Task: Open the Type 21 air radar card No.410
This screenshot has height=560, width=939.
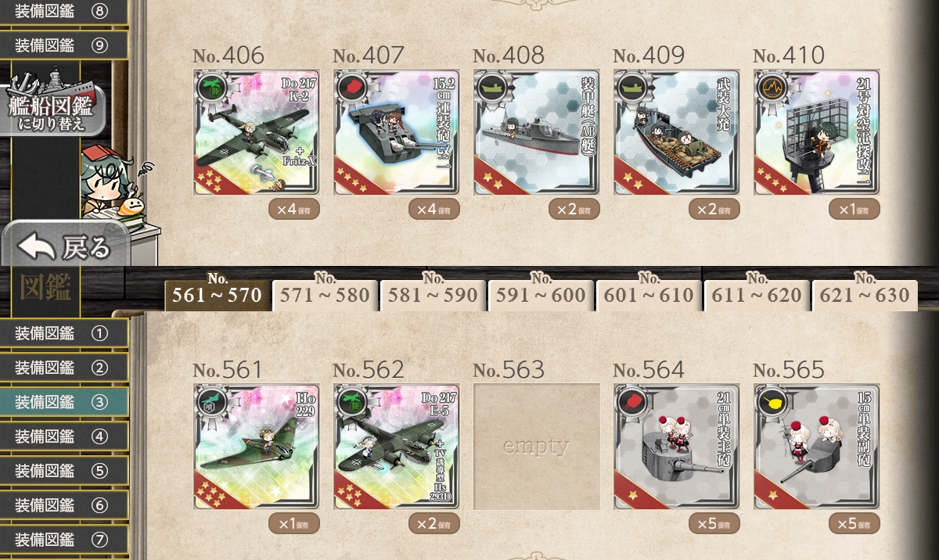Action: pos(817,132)
